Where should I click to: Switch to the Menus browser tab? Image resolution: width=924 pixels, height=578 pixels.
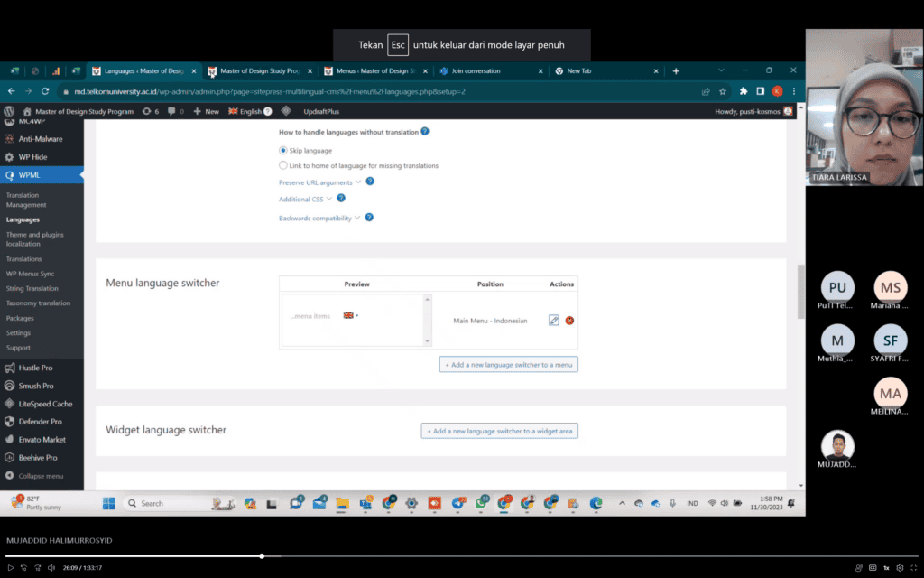point(375,70)
